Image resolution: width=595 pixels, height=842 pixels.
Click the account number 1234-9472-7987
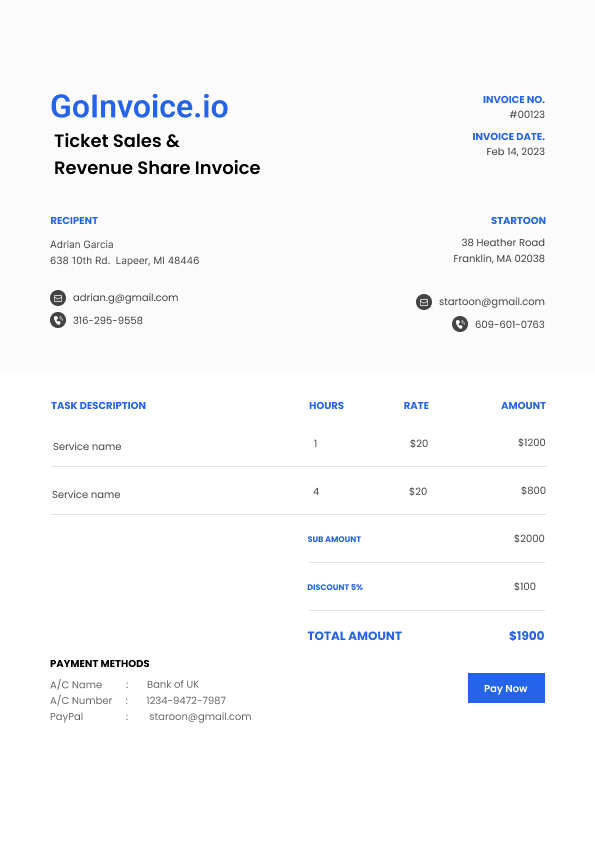coord(186,700)
